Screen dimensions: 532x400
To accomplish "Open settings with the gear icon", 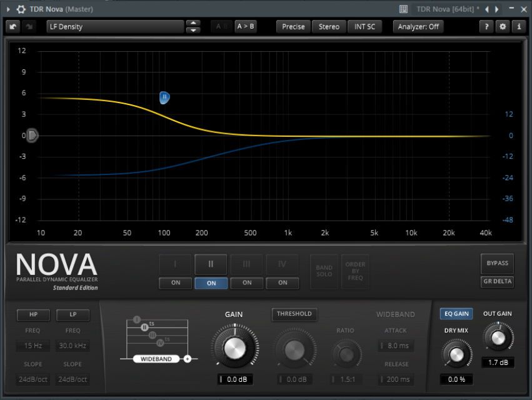I will tap(503, 26).
